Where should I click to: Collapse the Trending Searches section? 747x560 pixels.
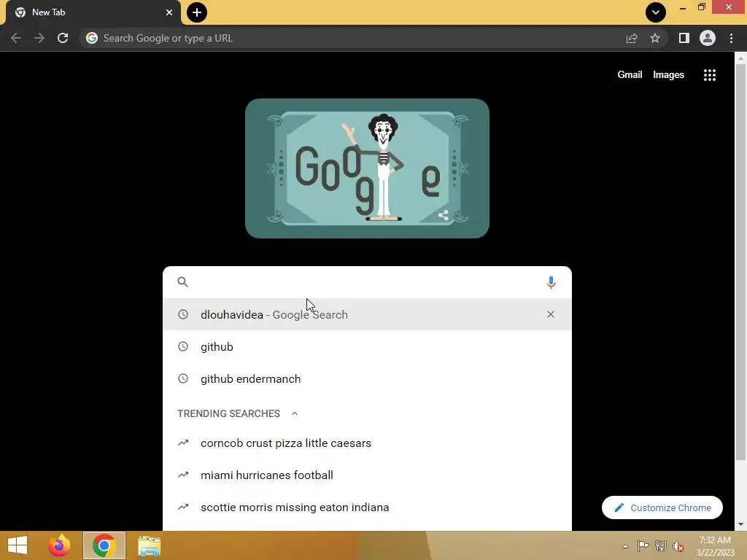tap(295, 413)
